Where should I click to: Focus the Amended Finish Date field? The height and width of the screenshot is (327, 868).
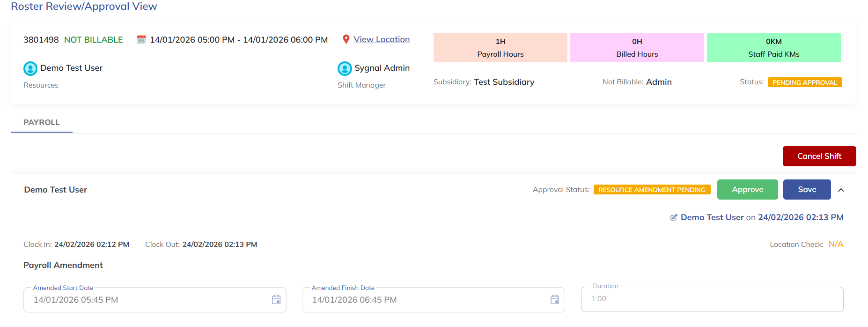pyautogui.click(x=424, y=300)
